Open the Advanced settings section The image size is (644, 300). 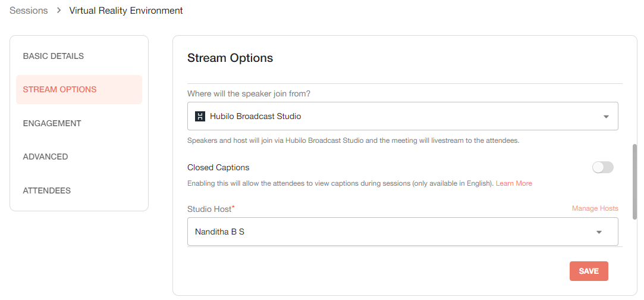coord(45,157)
